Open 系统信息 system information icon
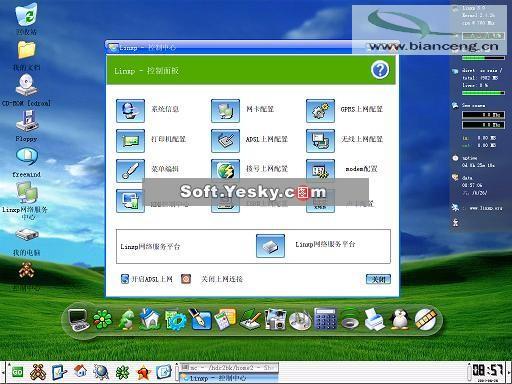The image size is (512, 384). coord(130,111)
